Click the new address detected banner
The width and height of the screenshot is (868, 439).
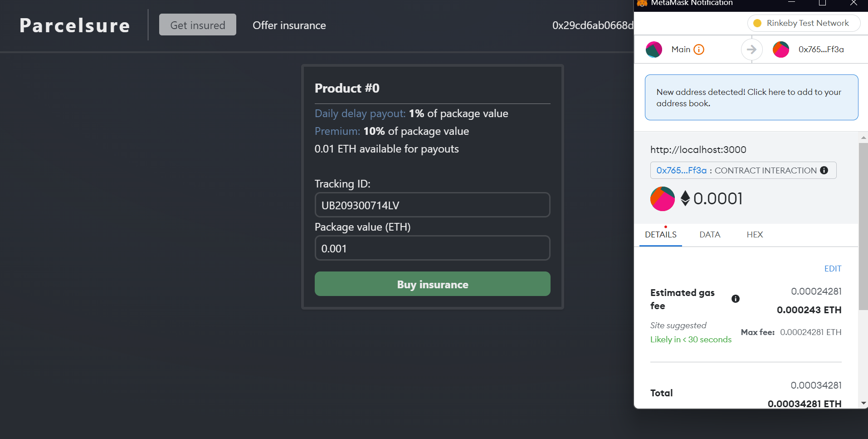[x=751, y=98]
